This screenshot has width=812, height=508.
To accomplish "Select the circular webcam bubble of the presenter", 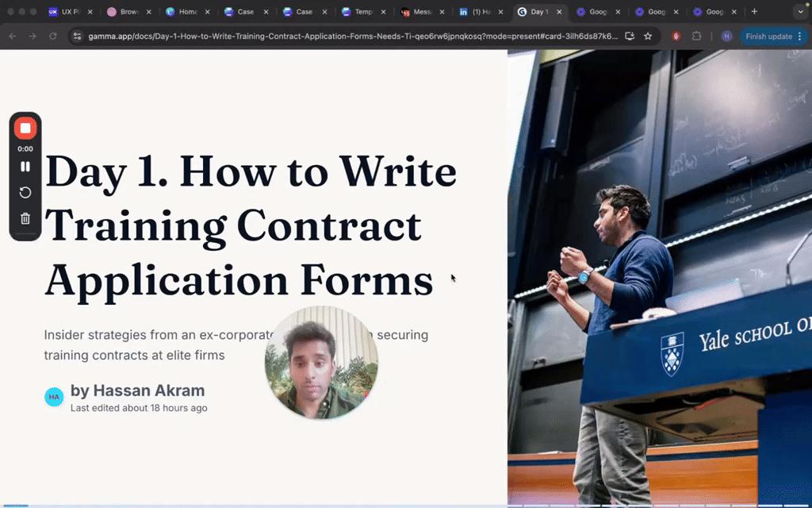I will tap(321, 362).
